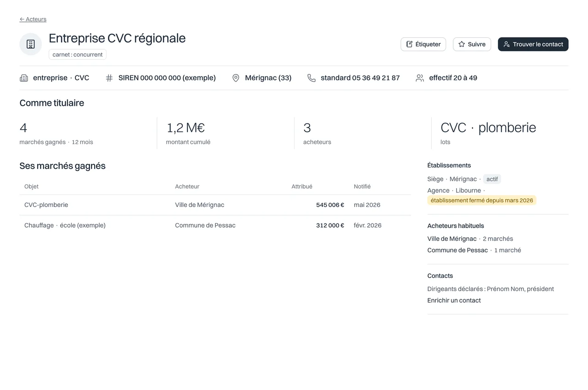Click the map pin icon beside Mérignac (33)
This screenshot has height=390, width=588.
tap(236, 78)
